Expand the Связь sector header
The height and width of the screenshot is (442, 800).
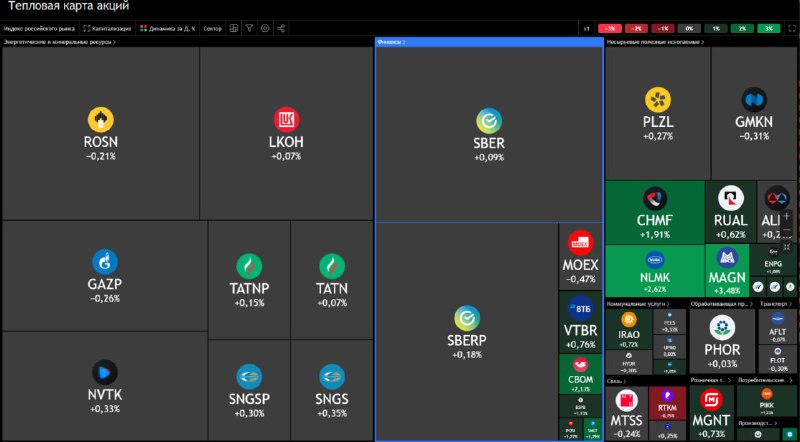(x=616, y=381)
